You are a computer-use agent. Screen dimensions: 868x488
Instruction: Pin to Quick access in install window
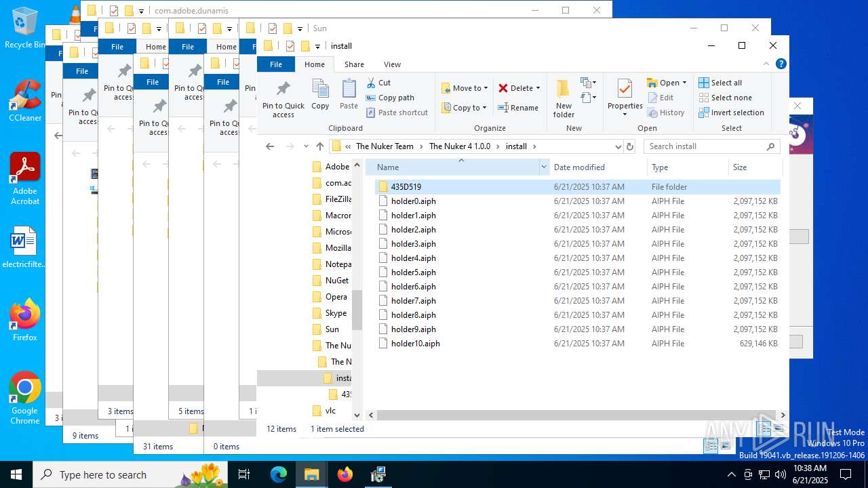[x=283, y=99]
